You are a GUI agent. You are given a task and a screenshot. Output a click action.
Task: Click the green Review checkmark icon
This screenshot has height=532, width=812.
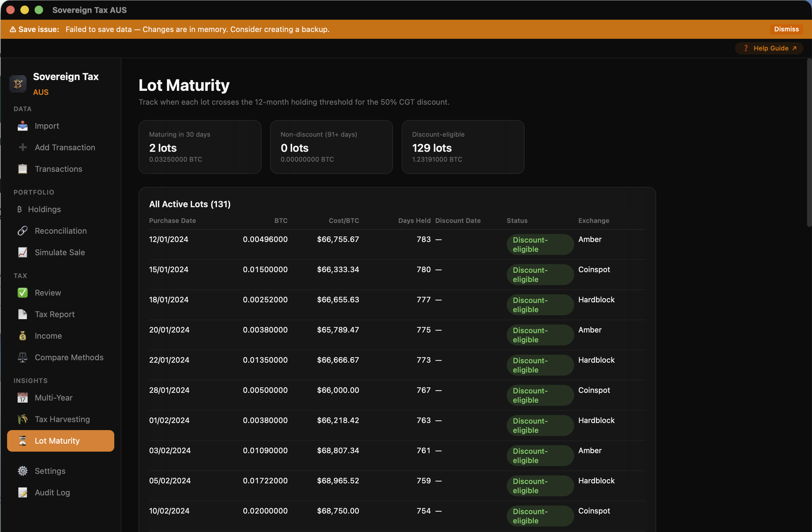(22, 292)
